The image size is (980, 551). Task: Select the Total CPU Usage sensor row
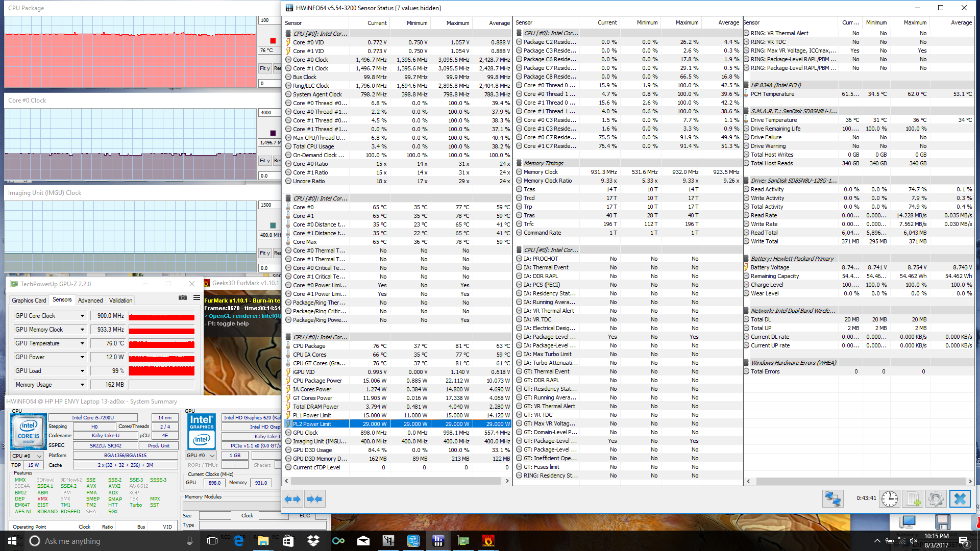pos(397,146)
